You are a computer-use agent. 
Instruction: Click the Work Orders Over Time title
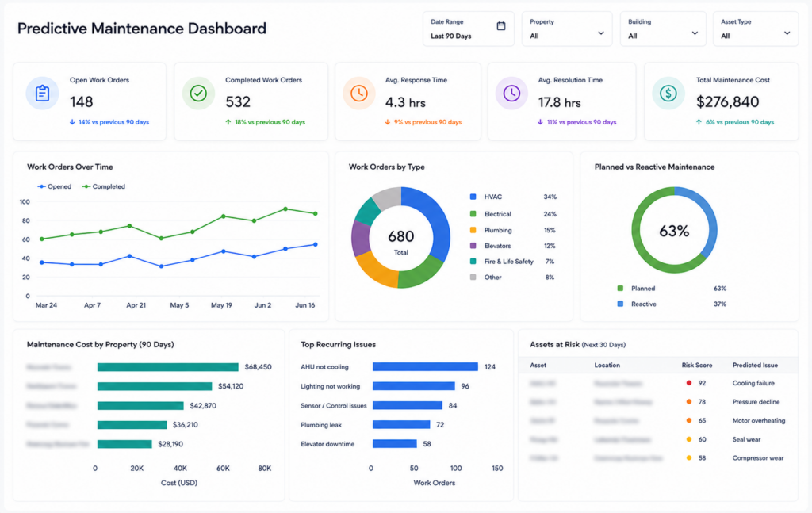click(70, 167)
